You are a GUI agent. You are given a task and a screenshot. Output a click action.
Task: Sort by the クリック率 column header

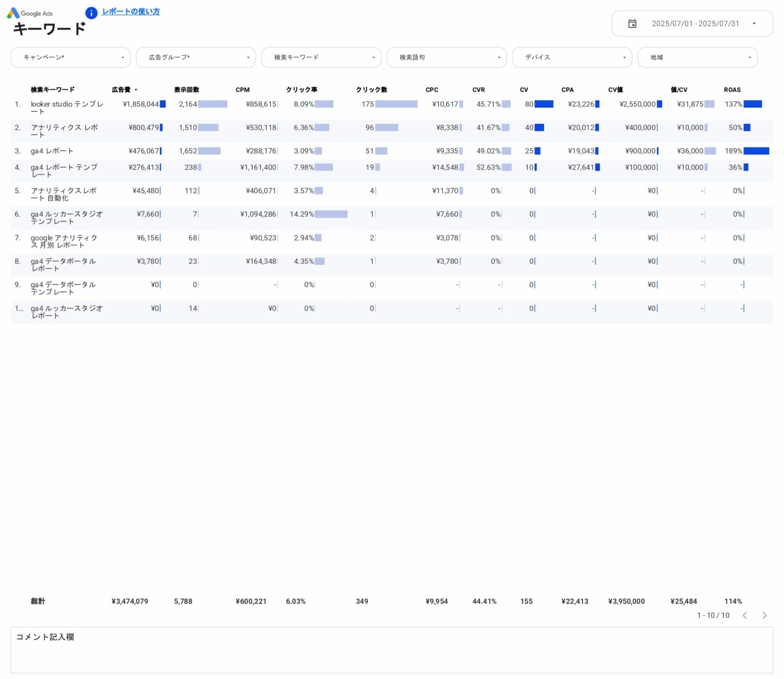pos(302,90)
